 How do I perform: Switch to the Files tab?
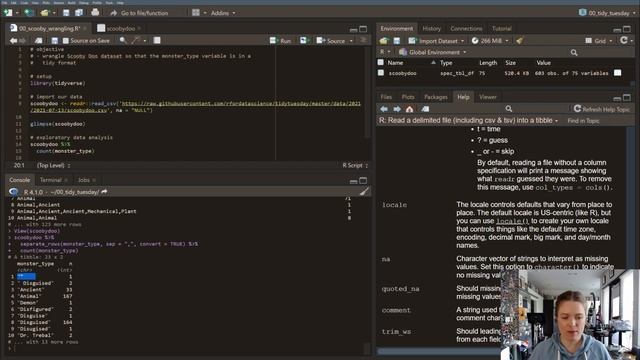pyautogui.click(x=386, y=97)
